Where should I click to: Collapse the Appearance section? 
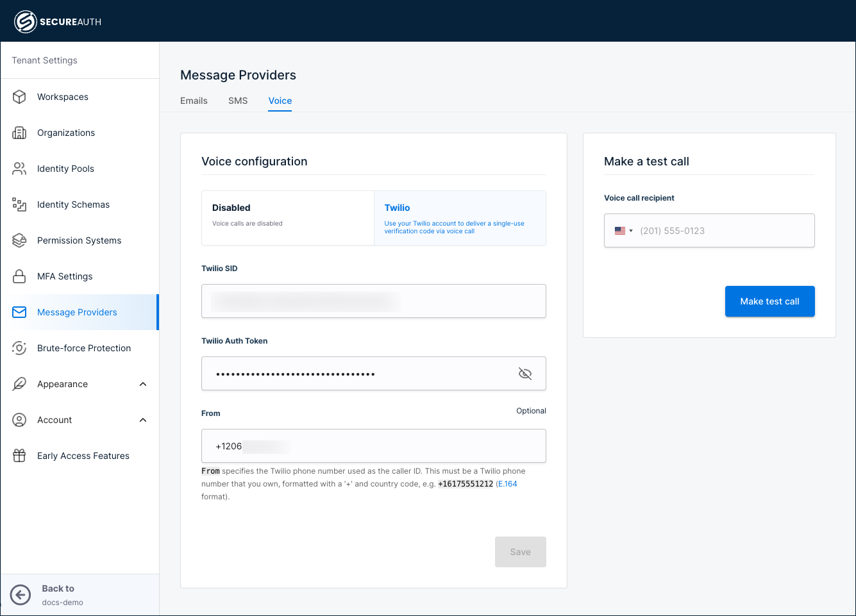coord(144,384)
